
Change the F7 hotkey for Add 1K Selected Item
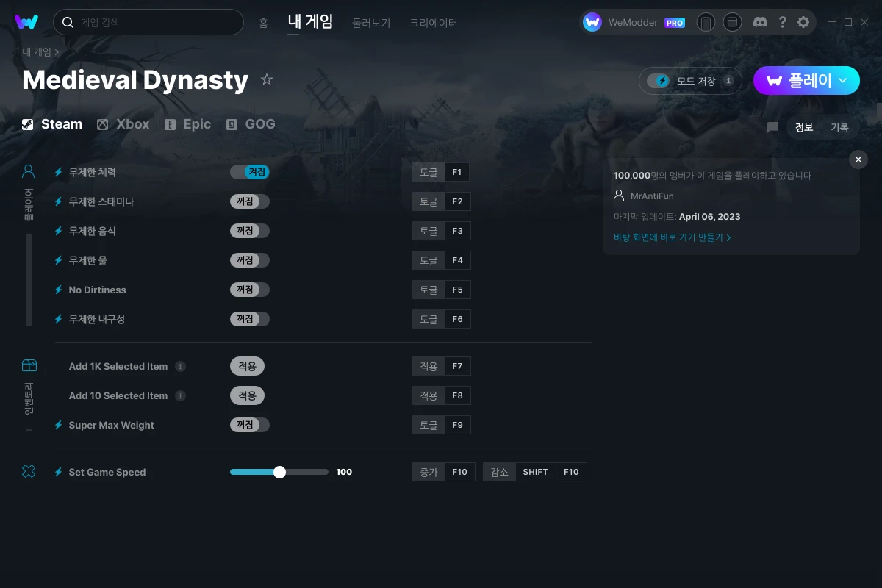pos(441,366)
